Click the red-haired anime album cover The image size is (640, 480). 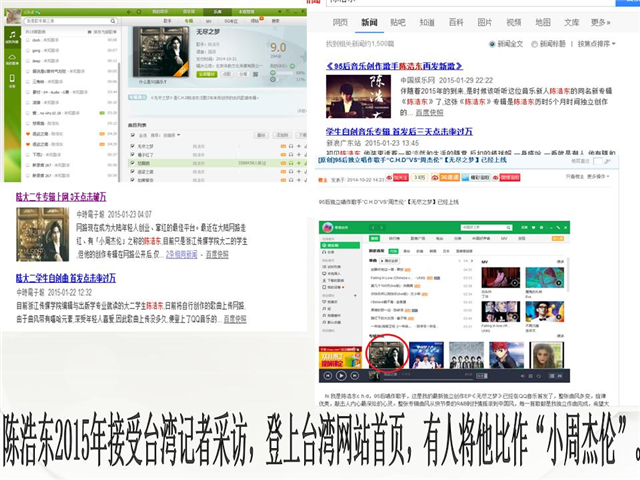point(506,355)
